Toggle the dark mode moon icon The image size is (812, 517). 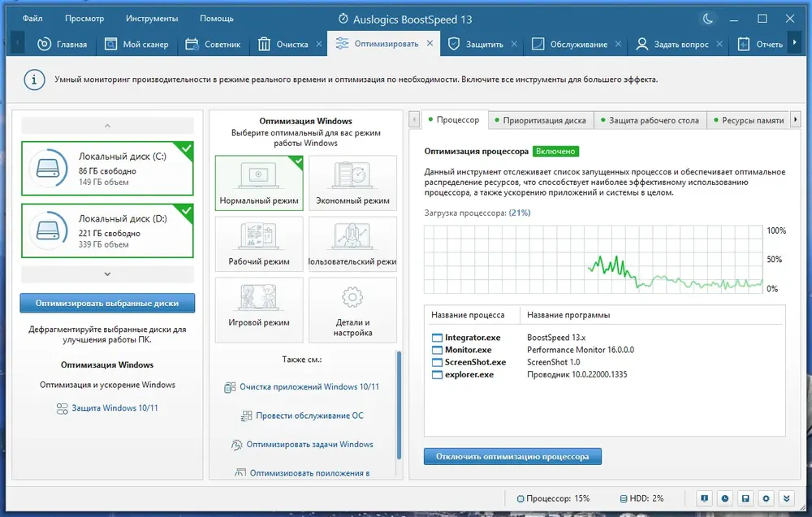pyautogui.click(x=708, y=19)
